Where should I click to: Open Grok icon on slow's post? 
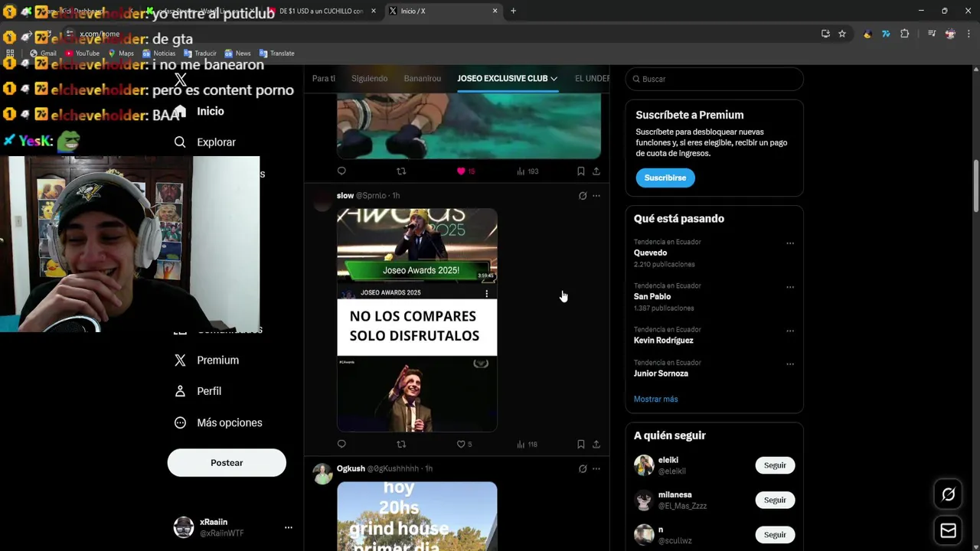coord(583,196)
